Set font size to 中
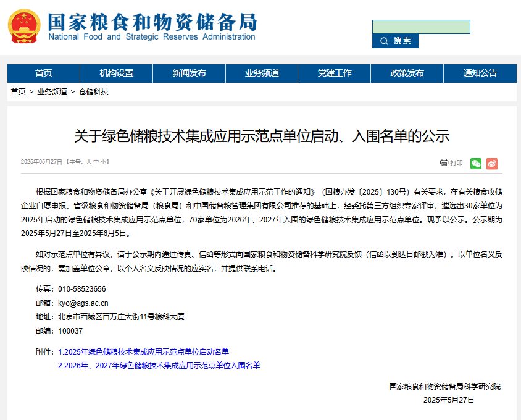521x420 pixels. pyautogui.click(x=96, y=162)
